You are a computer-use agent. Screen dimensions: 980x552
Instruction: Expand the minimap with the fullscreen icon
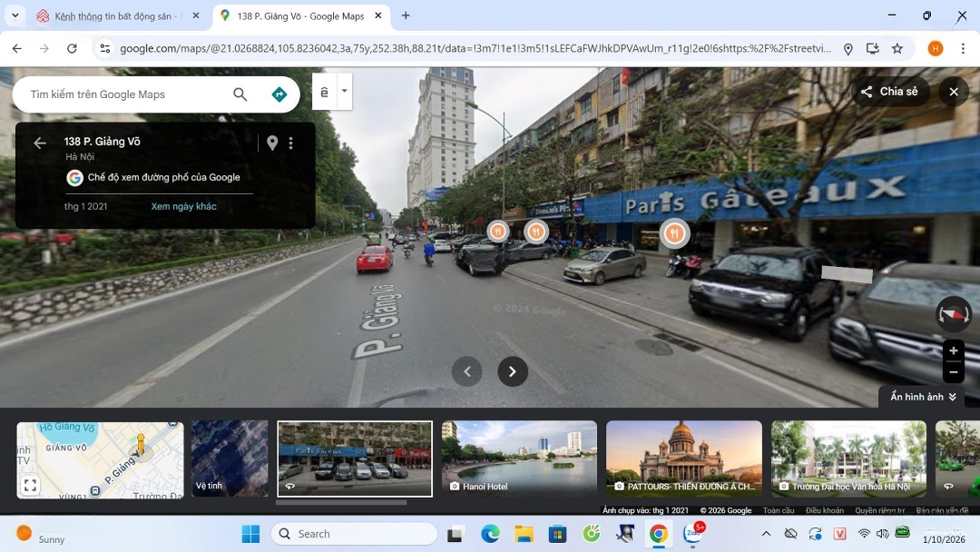30,486
